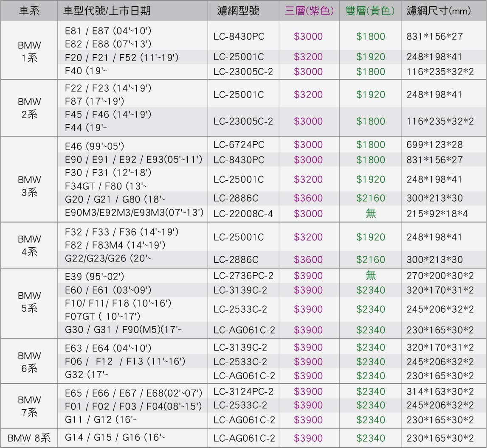Select filter model LC-6724PC
487x448 pixels.
coord(239,145)
